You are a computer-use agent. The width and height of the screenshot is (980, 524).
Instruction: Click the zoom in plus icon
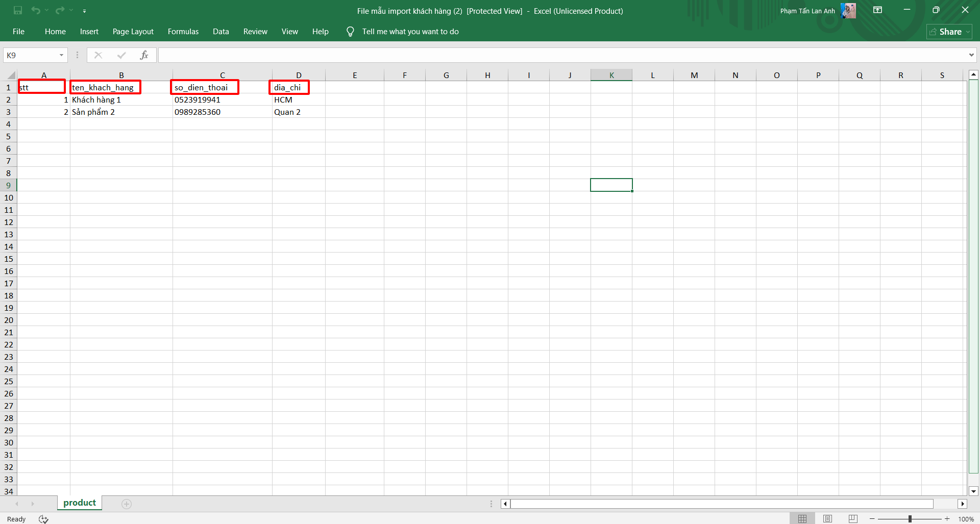(x=947, y=519)
